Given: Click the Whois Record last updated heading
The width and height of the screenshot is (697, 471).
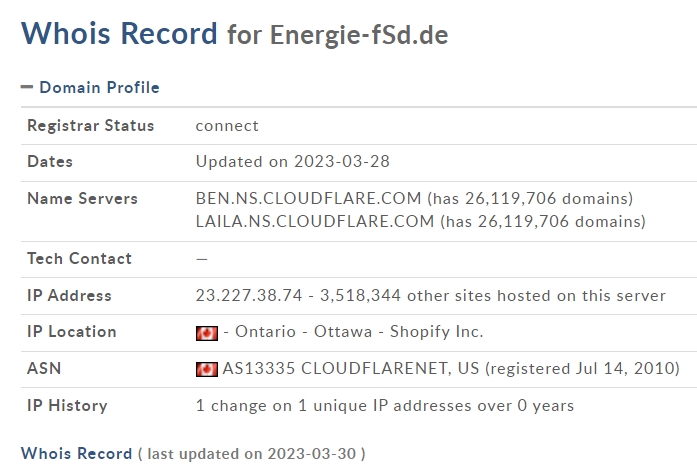Looking at the screenshot, I should click(x=76, y=453).
